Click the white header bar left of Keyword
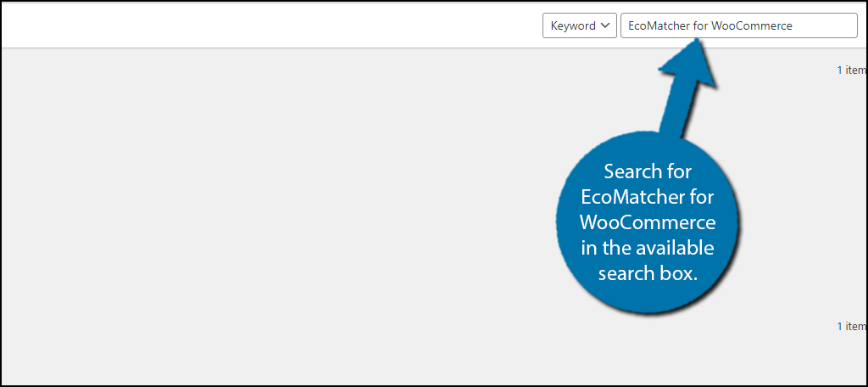Viewport: 868px width, 387px height. (x=254, y=25)
